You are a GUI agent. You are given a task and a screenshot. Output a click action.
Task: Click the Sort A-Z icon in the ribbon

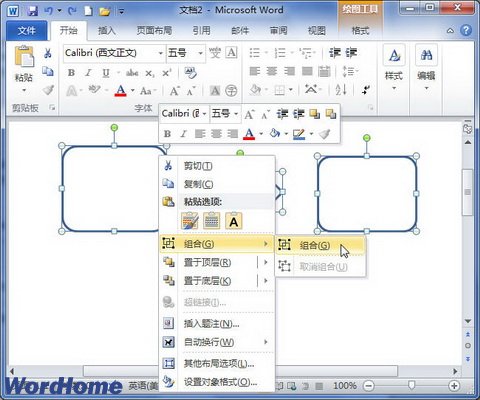coord(341,89)
